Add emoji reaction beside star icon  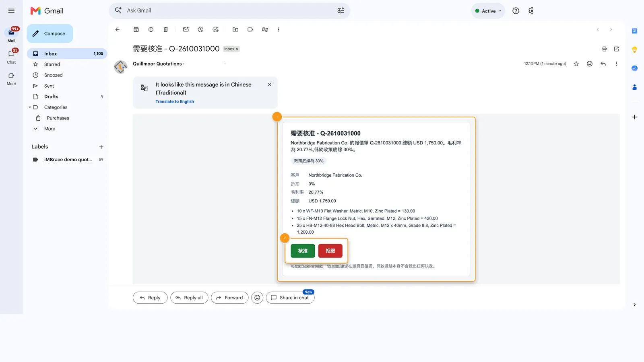tap(590, 64)
